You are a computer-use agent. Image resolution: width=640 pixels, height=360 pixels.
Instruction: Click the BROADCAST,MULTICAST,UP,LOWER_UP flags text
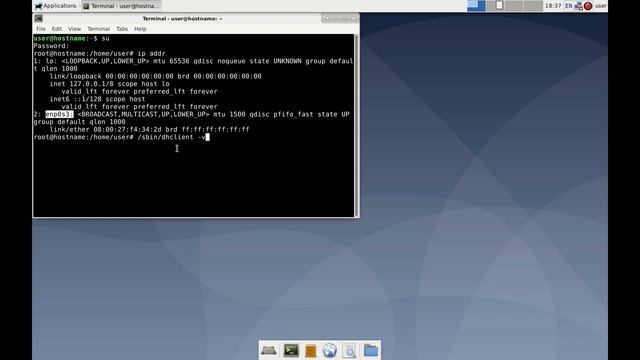pos(143,114)
